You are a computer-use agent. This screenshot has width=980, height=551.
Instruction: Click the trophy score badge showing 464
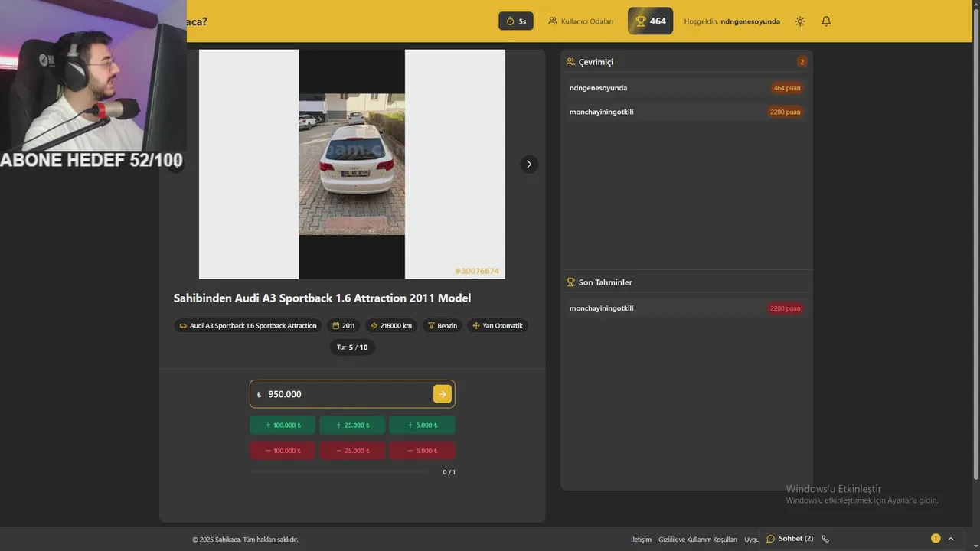click(650, 21)
